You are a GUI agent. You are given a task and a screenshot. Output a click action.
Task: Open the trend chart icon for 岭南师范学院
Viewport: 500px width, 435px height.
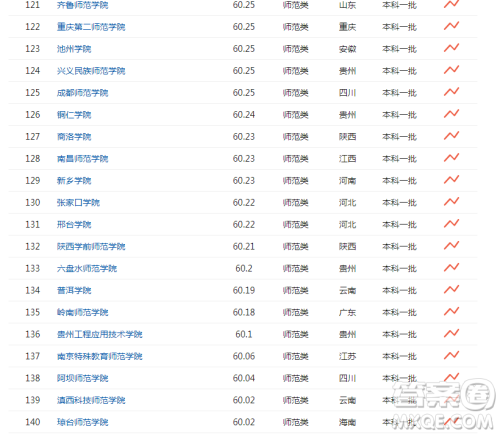[x=451, y=312]
